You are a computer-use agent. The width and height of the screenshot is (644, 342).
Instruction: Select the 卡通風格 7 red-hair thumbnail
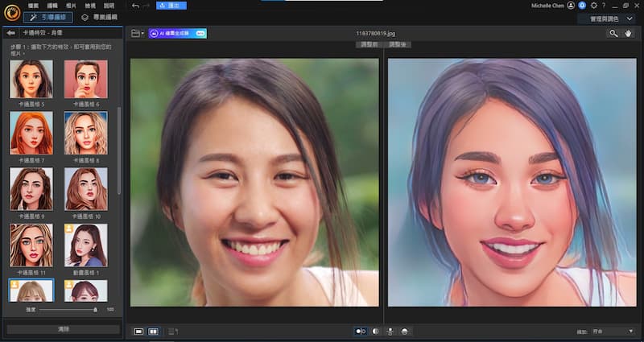click(31, 133)
